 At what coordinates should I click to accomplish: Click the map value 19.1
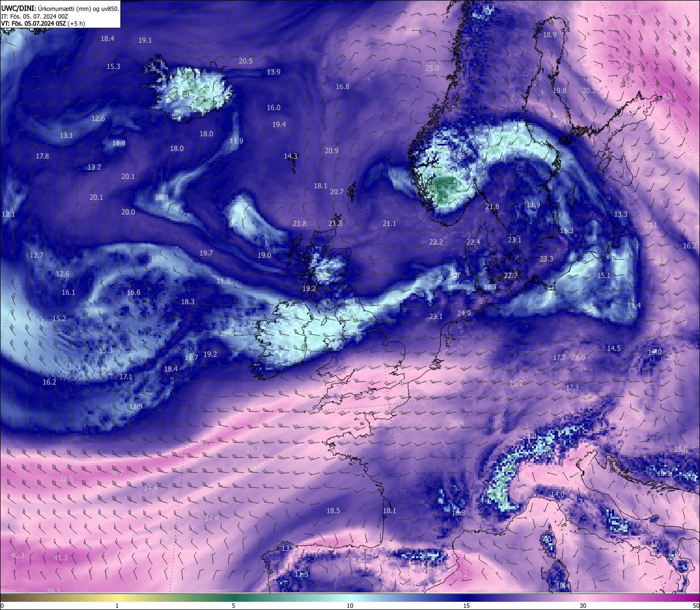tap(145, 40)
